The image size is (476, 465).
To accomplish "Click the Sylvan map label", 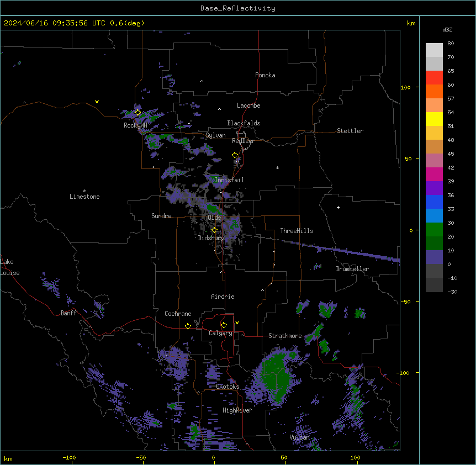I will tap(215, 135).
